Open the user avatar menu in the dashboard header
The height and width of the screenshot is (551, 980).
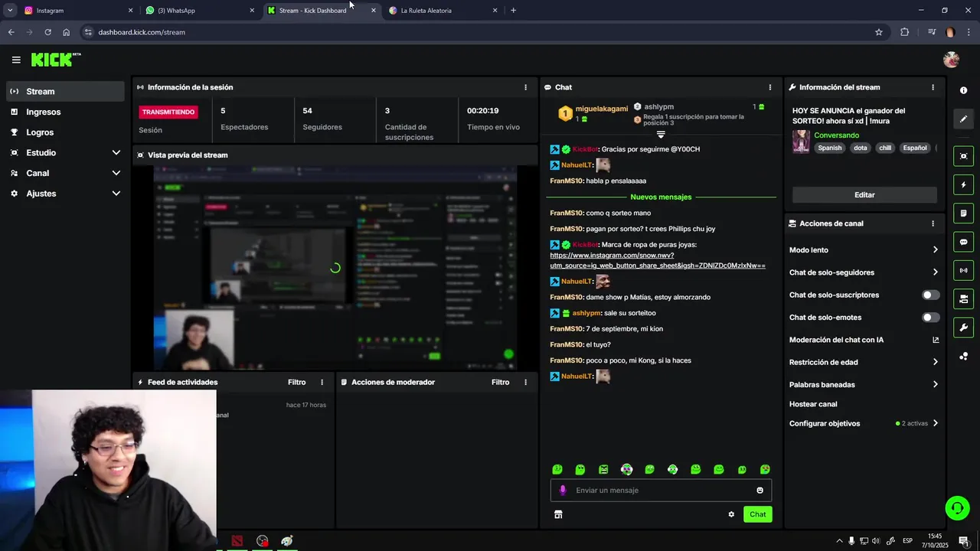point(951,60)
